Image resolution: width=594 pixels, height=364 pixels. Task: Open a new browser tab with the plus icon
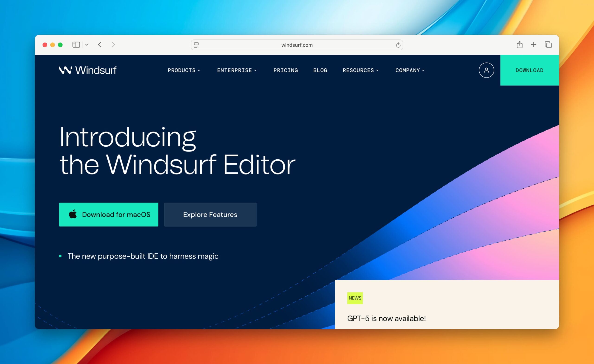534,45
